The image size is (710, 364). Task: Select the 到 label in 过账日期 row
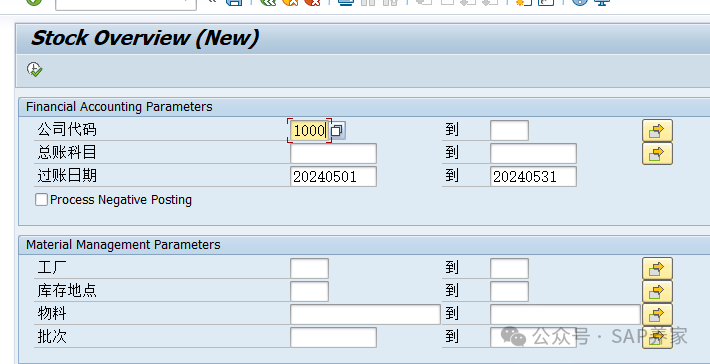pos(452,176)
